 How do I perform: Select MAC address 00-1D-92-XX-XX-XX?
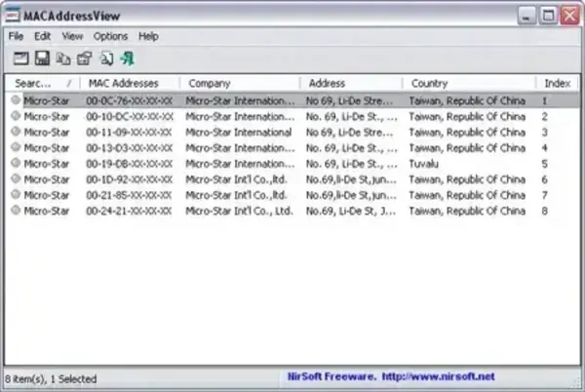[x=129, y=179]
